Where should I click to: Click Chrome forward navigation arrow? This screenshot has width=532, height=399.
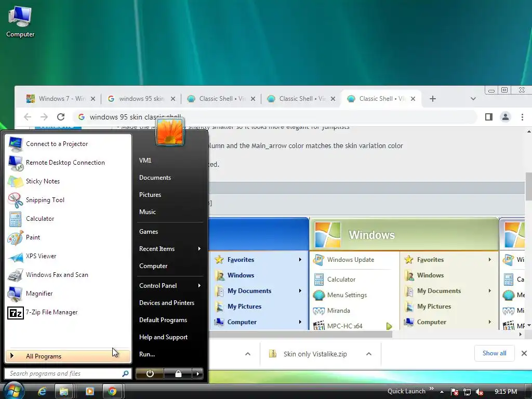44,117
